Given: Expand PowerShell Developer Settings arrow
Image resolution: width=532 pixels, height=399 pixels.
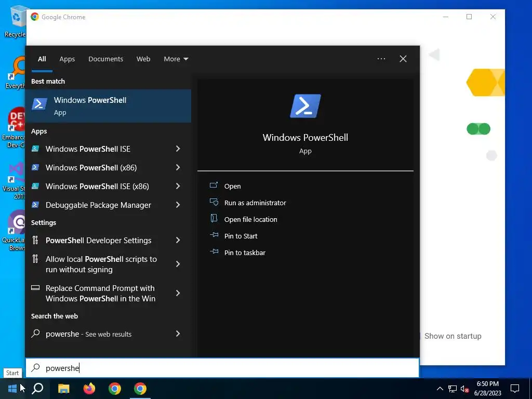Looking at the screenshot, I should click(178, 240).
